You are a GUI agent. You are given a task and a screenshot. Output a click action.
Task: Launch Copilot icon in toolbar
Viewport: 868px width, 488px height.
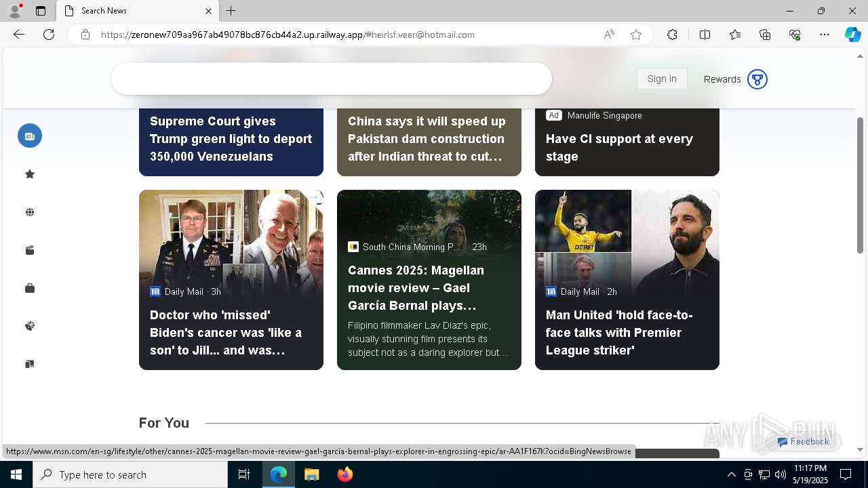tap(852, 35)
